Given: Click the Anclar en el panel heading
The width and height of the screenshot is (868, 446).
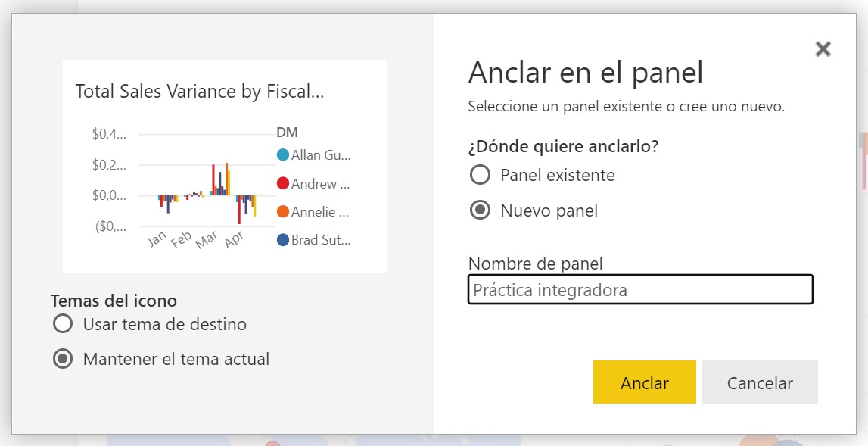Looking at the screenshot, I should (x=586, y=73).
